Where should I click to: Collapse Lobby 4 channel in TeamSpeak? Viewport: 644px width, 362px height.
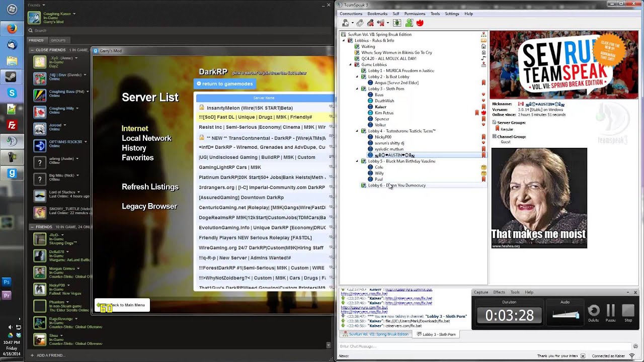(x=357, y=131)
